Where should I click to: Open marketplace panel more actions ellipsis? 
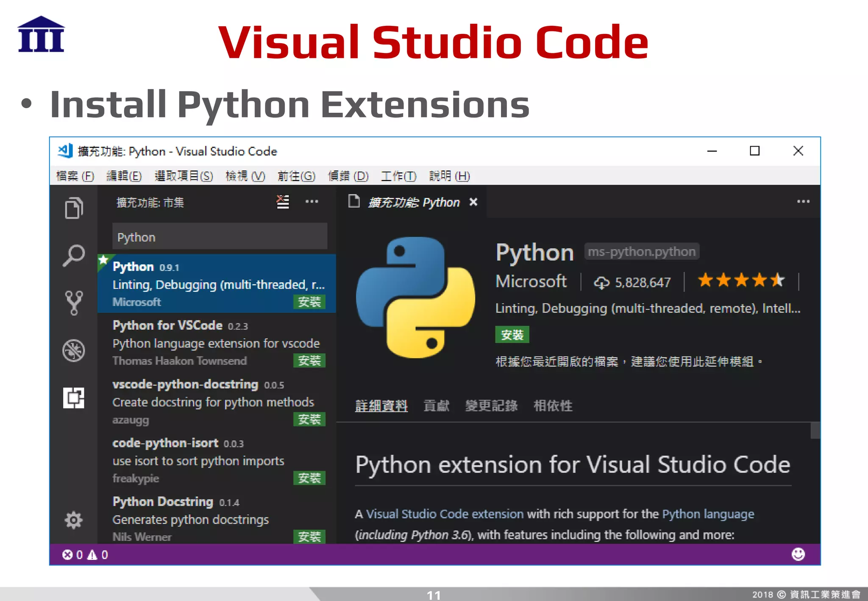coord(312,202)
